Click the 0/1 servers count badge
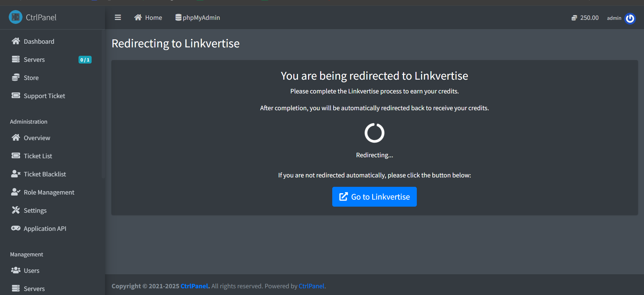The image size is (644, 295). (x=85, y=60)
